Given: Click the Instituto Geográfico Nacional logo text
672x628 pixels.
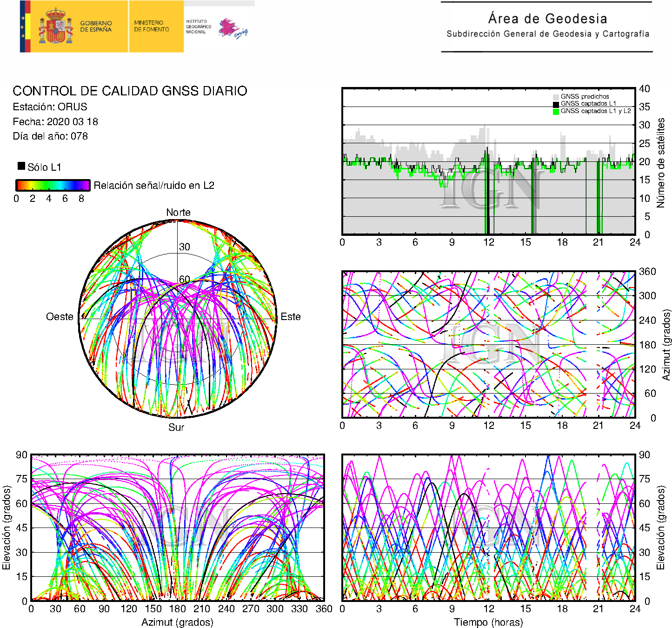Looking at the screenshot, I should tap(198, 27).
